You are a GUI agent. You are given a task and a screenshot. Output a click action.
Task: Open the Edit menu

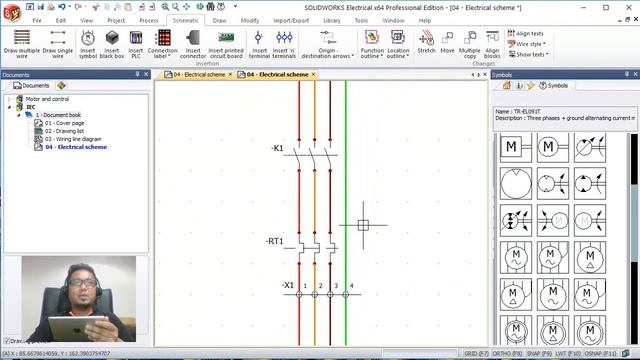(61, 20)
